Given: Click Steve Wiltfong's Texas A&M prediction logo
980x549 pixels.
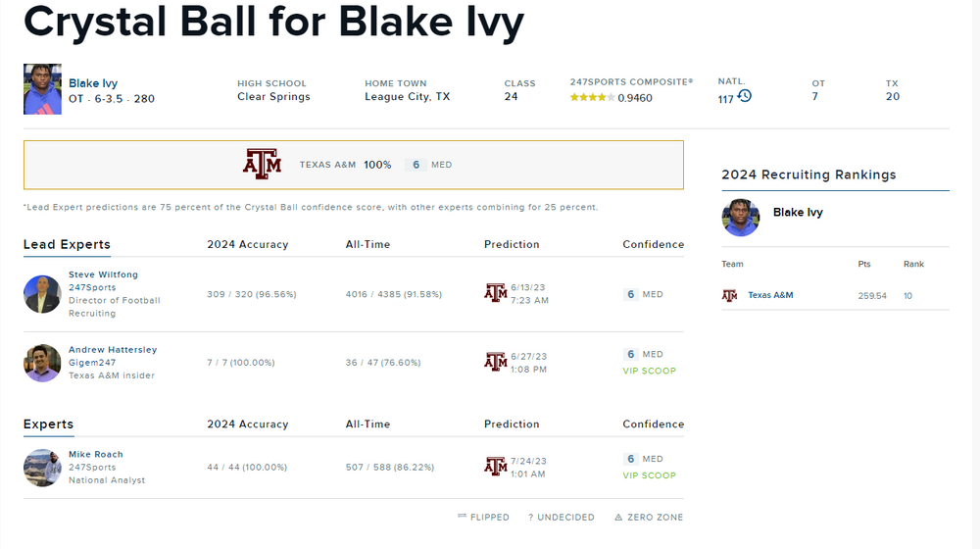Looking at the screenshot, I should coord(496,293).
